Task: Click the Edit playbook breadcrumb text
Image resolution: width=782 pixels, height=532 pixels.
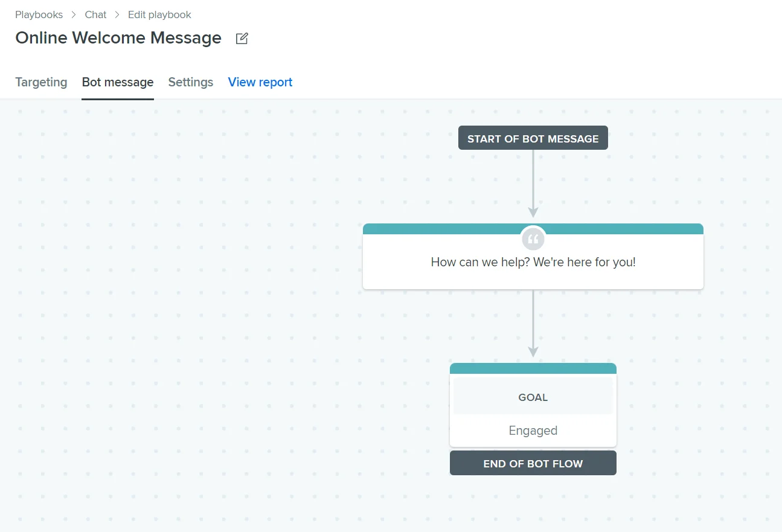Action: coord(159,14)
